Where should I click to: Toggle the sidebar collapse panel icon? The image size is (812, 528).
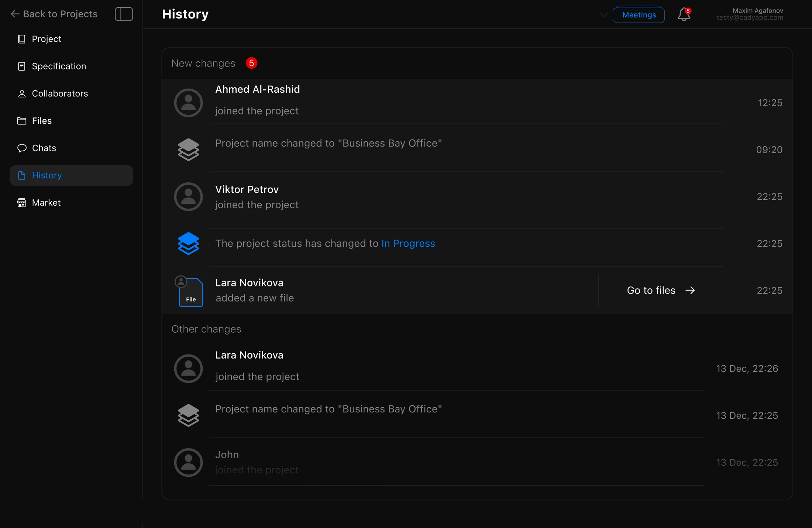(x=124, y=14)
